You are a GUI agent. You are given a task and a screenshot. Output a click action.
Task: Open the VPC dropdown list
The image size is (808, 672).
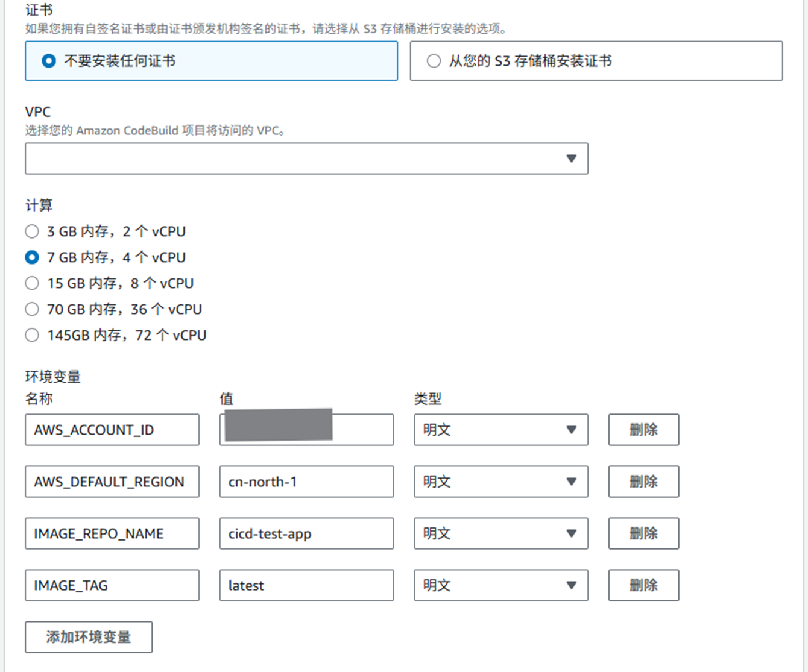pos(306,159)
